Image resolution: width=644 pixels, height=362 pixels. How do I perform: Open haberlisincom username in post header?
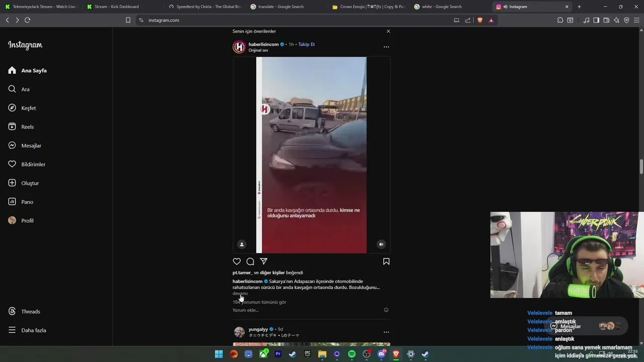[264, 44]
